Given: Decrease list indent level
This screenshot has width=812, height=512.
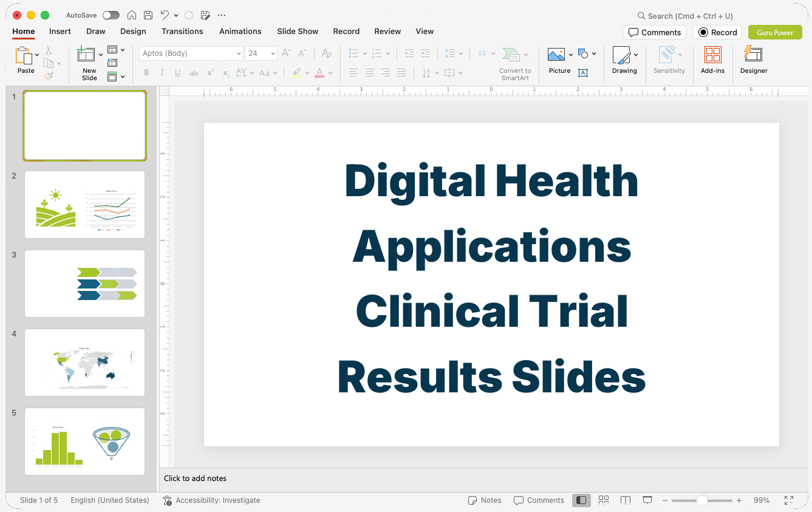Looking at the screenshot, I should click(409, 53).
